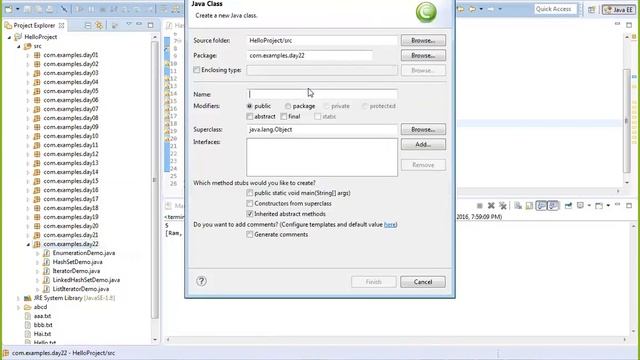Click Remove Launch icon in Console
640x360 pixels.
pyautogui.click(x=491, y=206)
